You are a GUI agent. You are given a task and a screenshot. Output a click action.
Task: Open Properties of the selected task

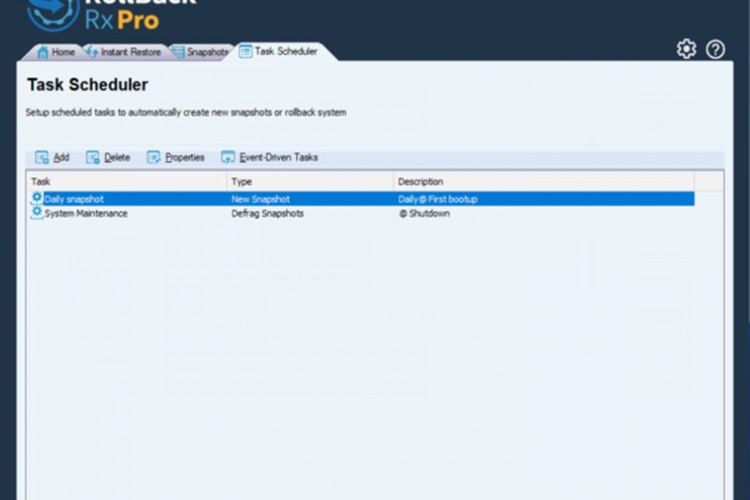click(176, 157)
